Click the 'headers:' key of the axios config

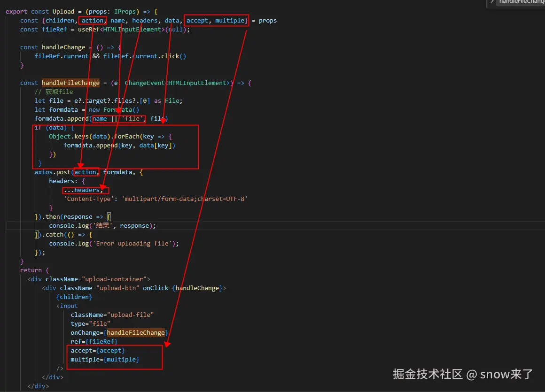[63, 181]
